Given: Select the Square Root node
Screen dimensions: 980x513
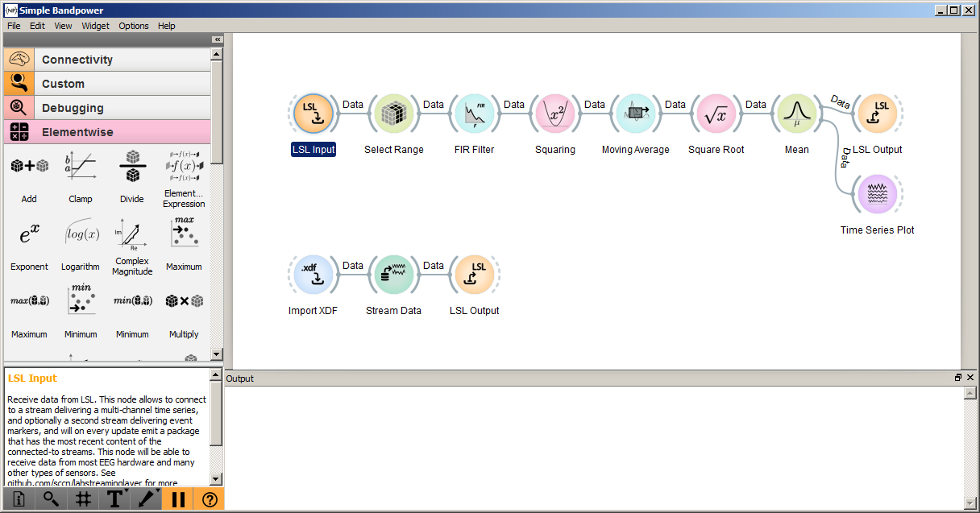Looking at the screenshot, I should coord(716,114).
